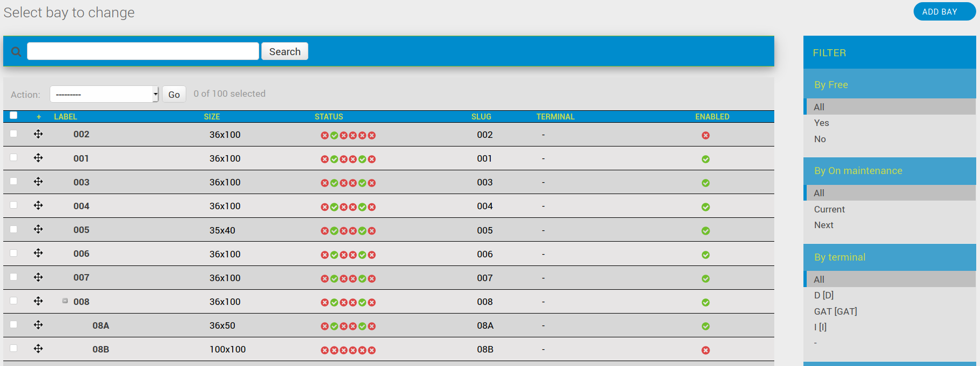Click the move handle for bay 005

pyautogui.click(x=38, y=229)
